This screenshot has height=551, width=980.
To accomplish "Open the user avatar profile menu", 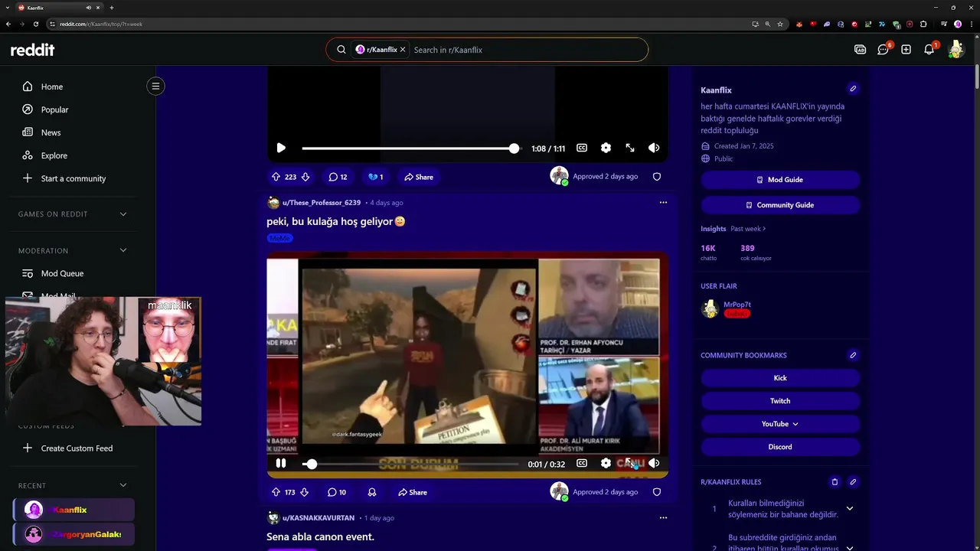I will coord(955,50).
